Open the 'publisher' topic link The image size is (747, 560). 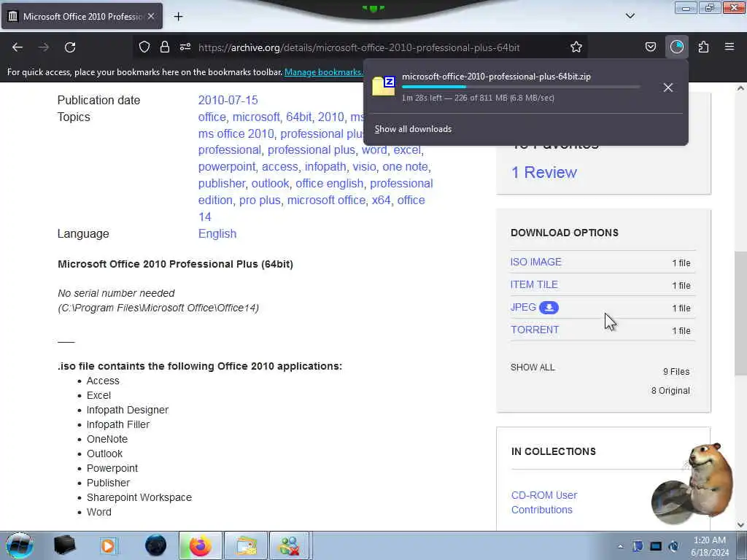click(222, 183)
